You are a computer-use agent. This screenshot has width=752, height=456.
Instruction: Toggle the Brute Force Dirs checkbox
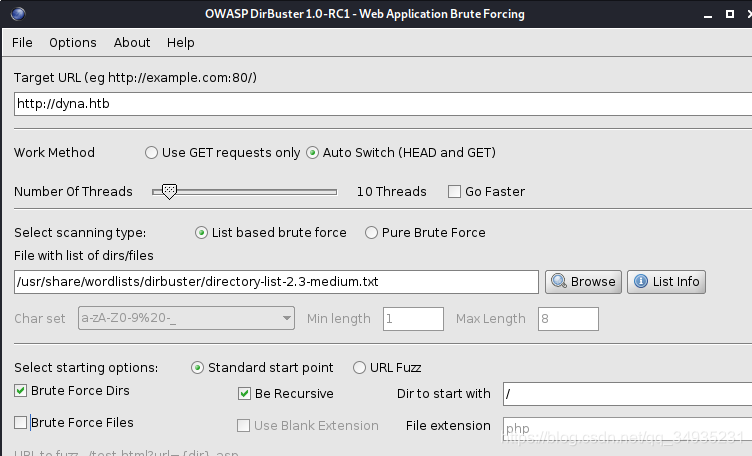click(20, 391)
